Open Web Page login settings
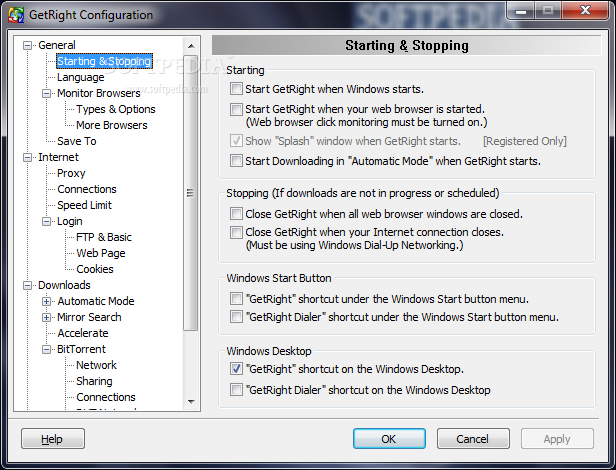This screenshot has width=616, height=470. 101,253
